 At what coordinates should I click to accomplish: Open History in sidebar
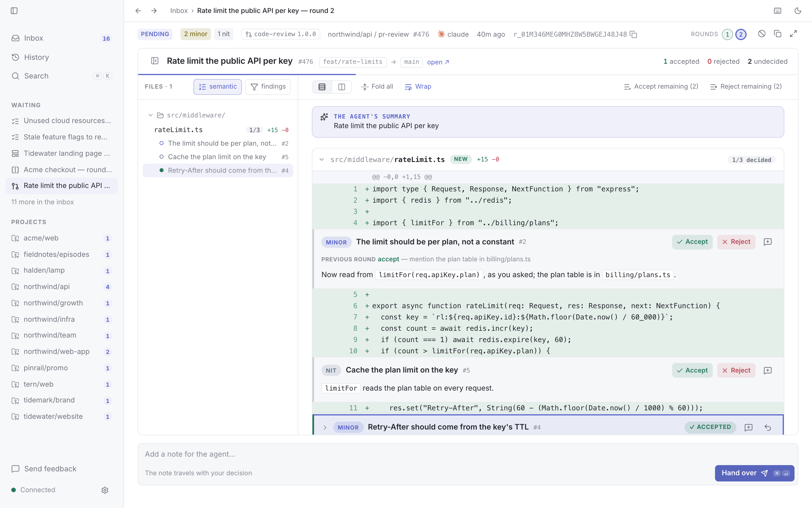[x=62, y=57]
